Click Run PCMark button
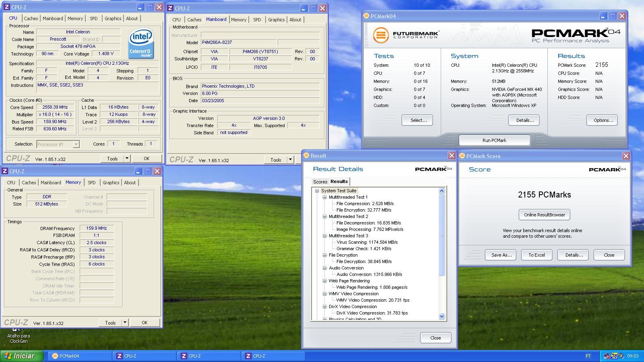Image resolution: width=644 pixels, height=362 pixels. (494, 140)
